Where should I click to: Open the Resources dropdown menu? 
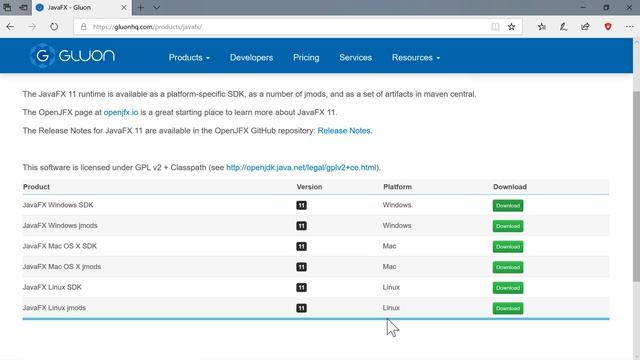pos(416,58)
